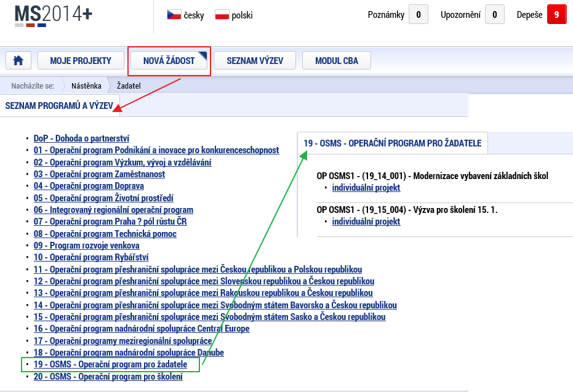Open 10 Operační program Rybářství link

pyautogui.click(x=91, y=257)
